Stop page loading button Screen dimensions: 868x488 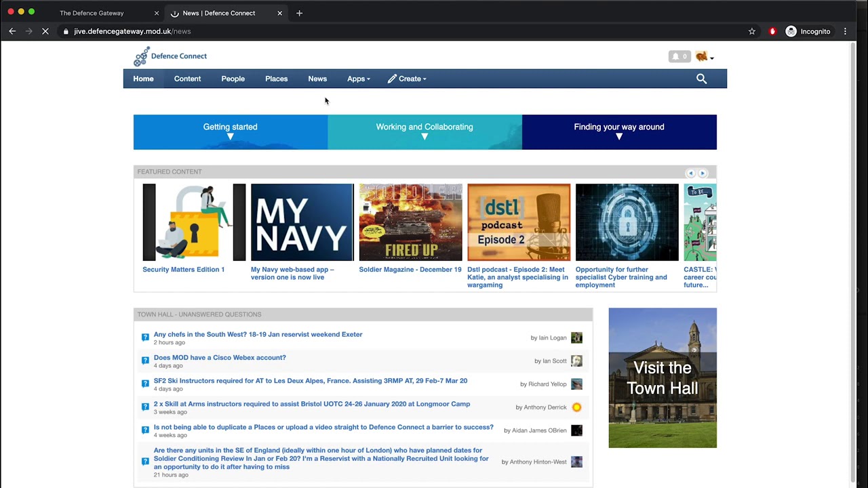pos(45,31)
